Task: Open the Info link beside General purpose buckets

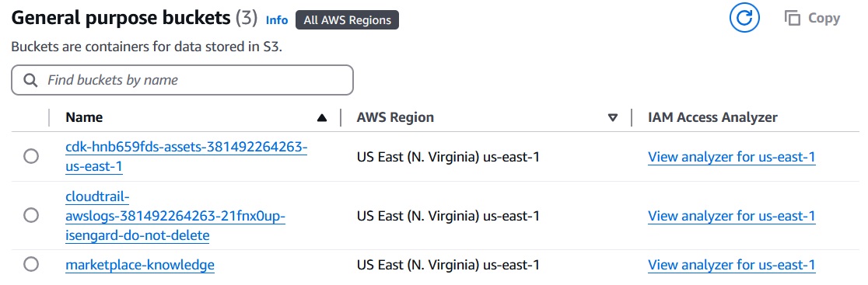Action: coord(277,20)
